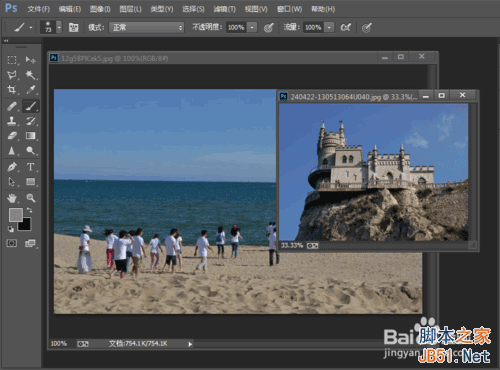Select the Zoom tool in toolbox
This screenshot has height=370, width=500.
(31, 198)
